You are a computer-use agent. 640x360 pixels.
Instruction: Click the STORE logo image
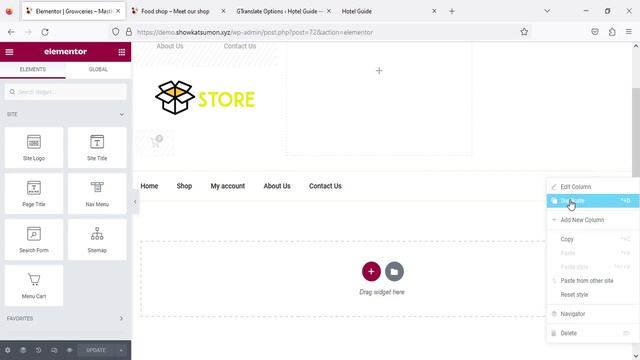click(x=205, y=98)
